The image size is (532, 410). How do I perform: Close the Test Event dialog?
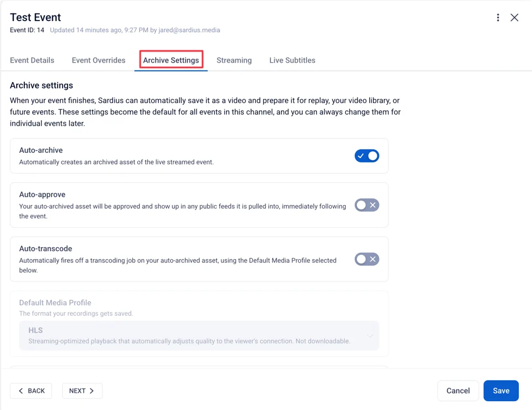514,18
